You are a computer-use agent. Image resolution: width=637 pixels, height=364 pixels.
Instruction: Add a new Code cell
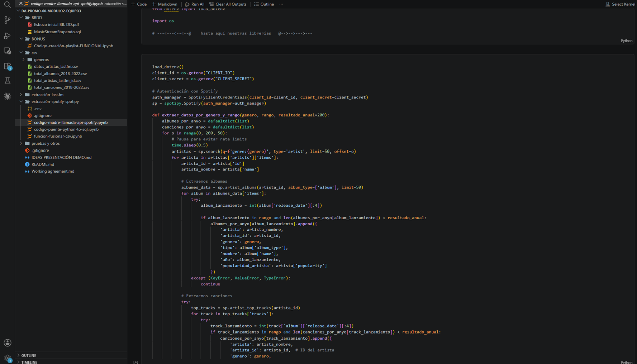coord(139,4)
